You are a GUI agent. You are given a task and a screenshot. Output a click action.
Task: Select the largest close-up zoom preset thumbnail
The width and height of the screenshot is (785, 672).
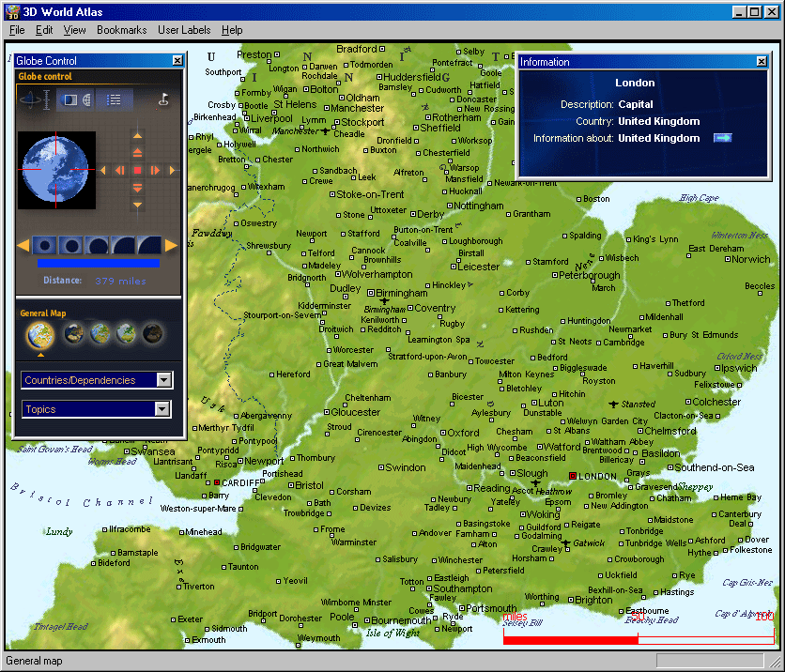click(x=149, y=245)
